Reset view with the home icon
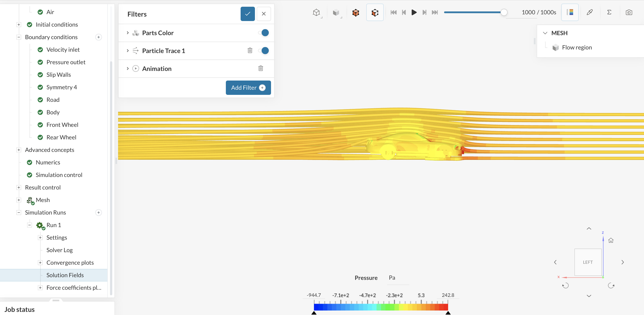Viewport: 644px width, 315px height. [x=611, y=241]
